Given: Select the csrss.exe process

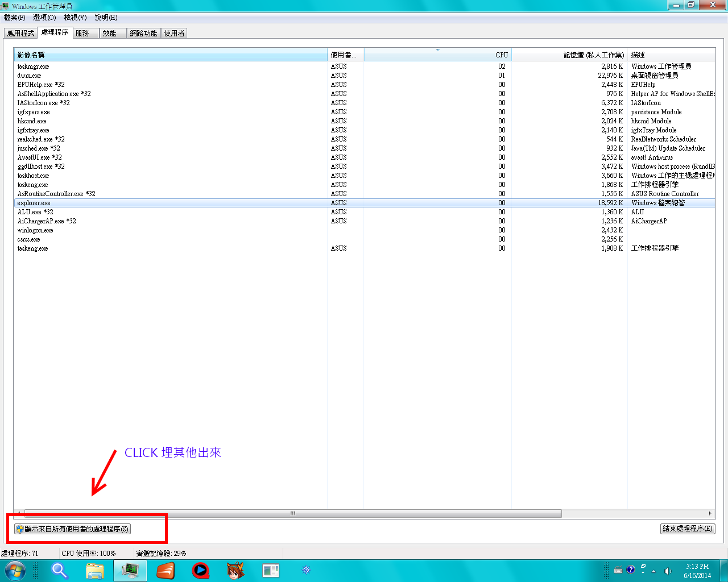Looking at the screenshot, I should 365,239.
